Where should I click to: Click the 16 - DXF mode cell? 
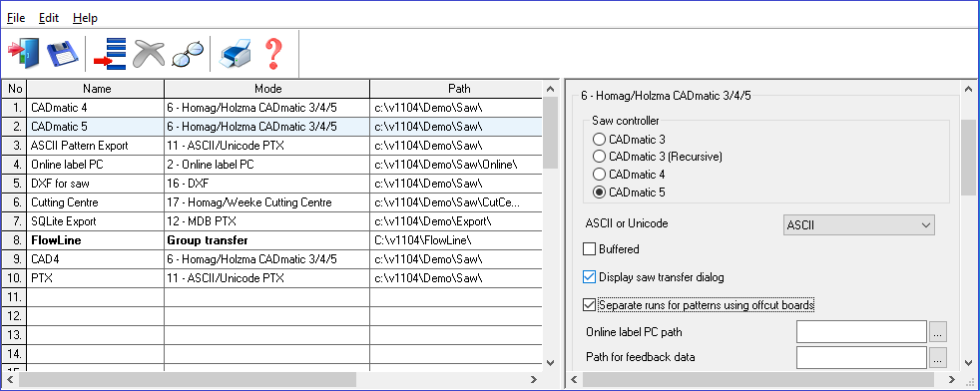point(267,184)
